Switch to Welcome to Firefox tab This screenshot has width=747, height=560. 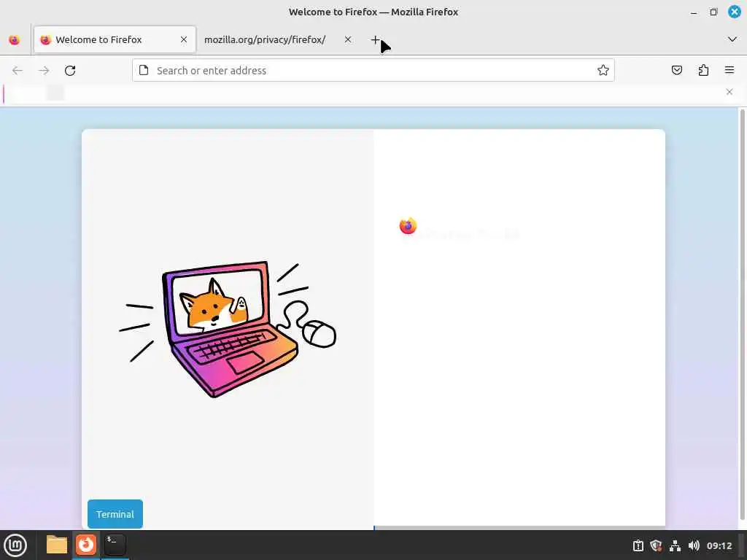pyautogui.click(x=115, y=39)
